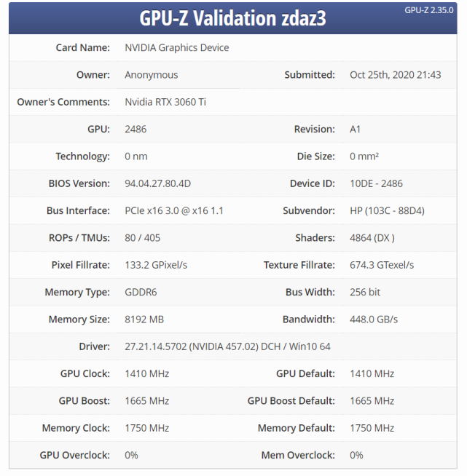Click the Mem Overclock value 0%
Screen dimensions: 467x476
tap(356, 455)
